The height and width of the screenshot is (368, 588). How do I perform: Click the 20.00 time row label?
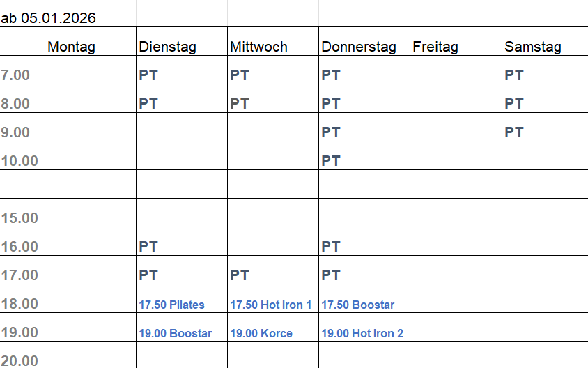click(x=20, y=360)
